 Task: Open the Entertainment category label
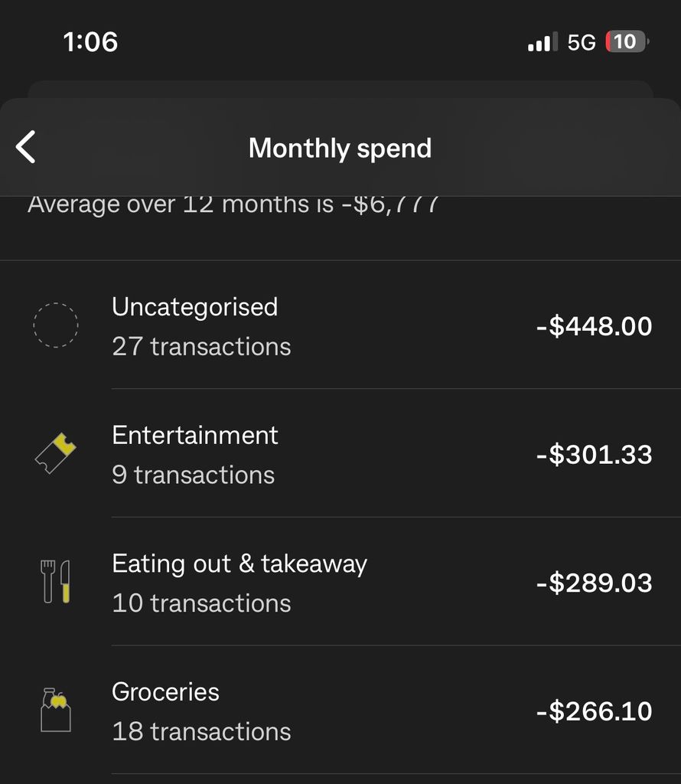click(x=194, y=435)
